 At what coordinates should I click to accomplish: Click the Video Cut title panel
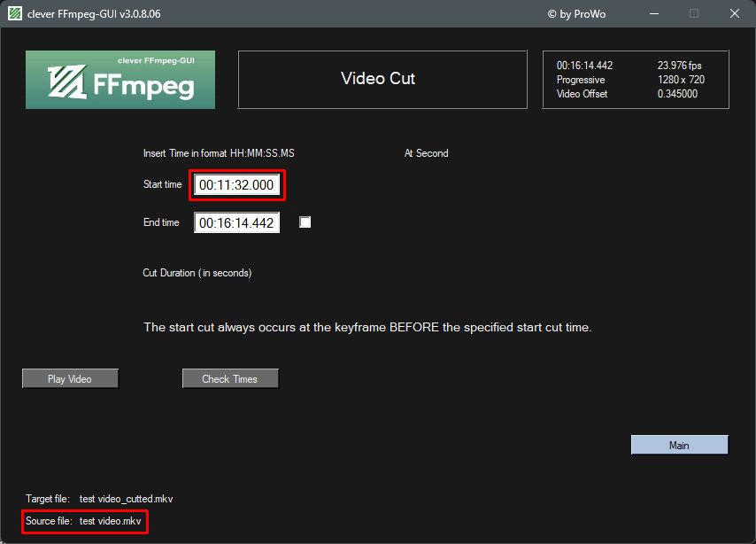click(382, 79)
